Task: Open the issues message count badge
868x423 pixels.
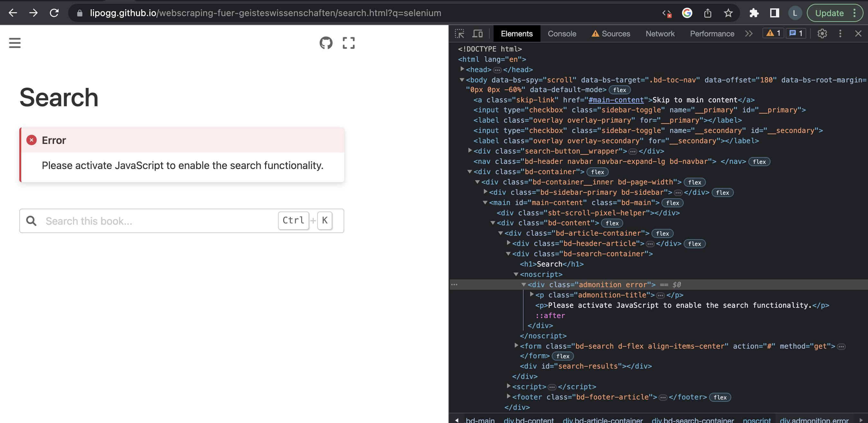Action: coord(796,33)
